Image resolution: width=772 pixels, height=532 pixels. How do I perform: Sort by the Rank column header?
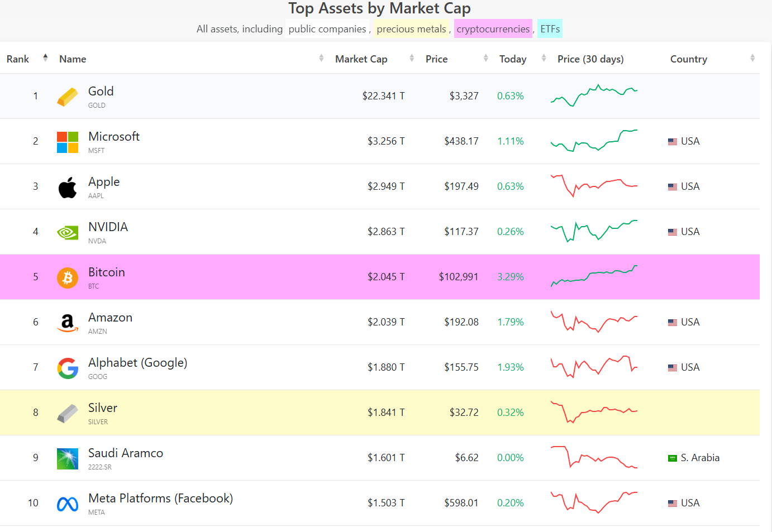click(x=18, y=59)
